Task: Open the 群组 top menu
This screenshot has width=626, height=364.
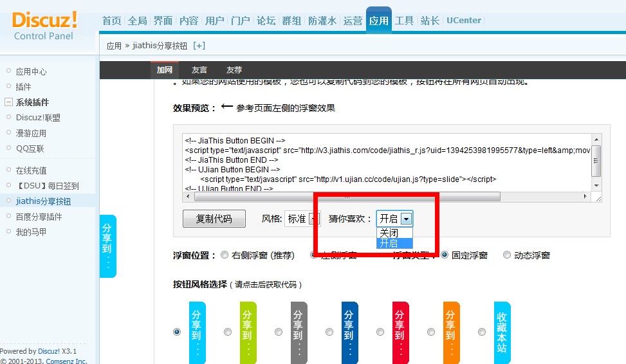Action: point(292,21)
